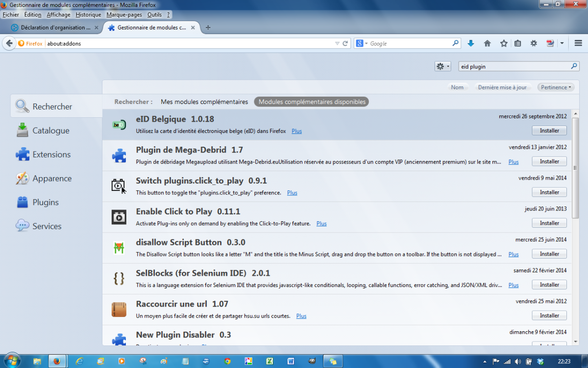Open Internet Explorer from the taskbar
The width and height of the screenshot is (588, 368).
(79, 361)
